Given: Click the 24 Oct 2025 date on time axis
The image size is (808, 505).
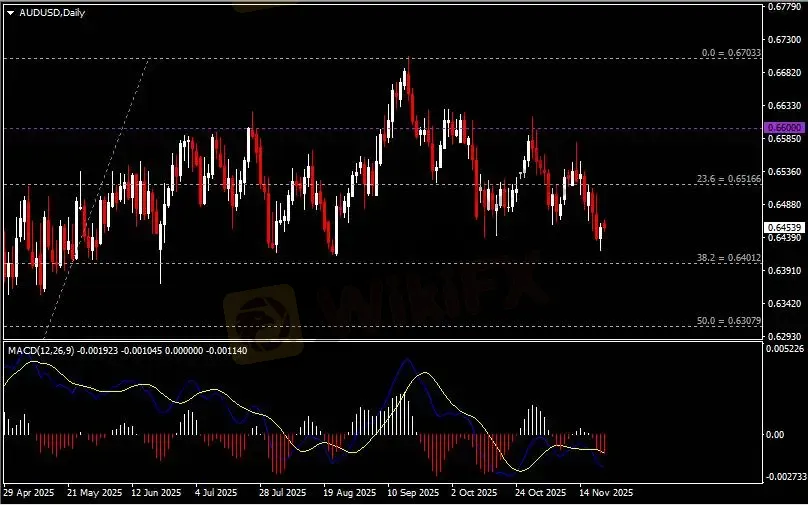Looking at the screenshot, I should (542, 493).
